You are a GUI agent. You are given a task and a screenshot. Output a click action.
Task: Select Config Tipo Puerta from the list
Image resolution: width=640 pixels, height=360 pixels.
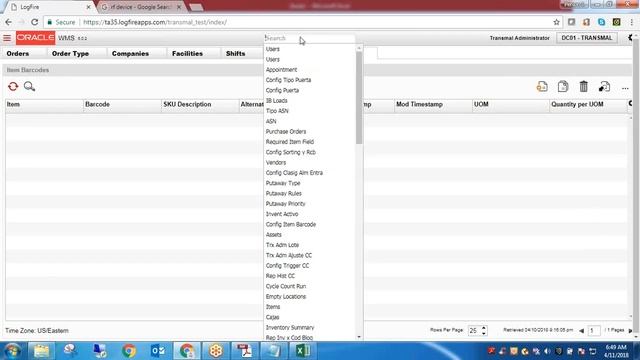[x=288, y=80]
